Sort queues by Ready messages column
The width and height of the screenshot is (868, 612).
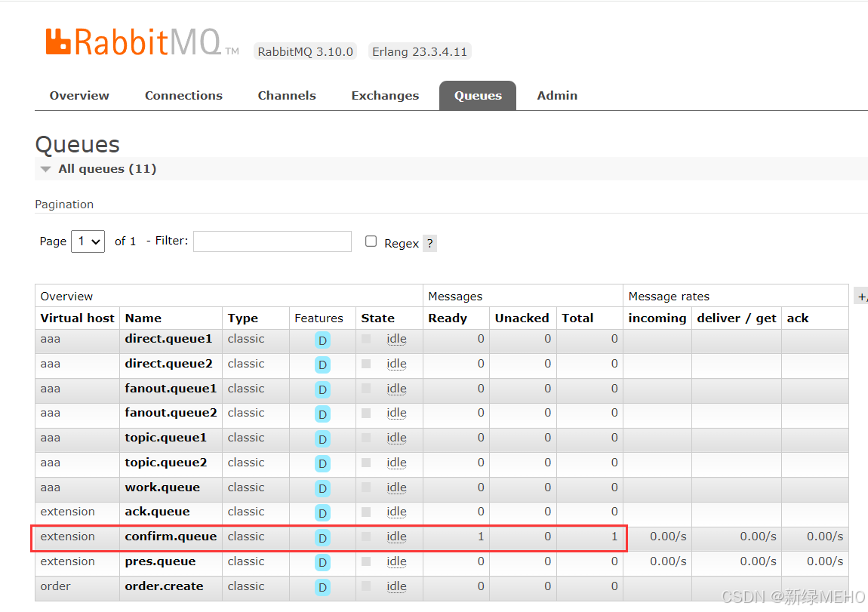click(x=448, y=318)
